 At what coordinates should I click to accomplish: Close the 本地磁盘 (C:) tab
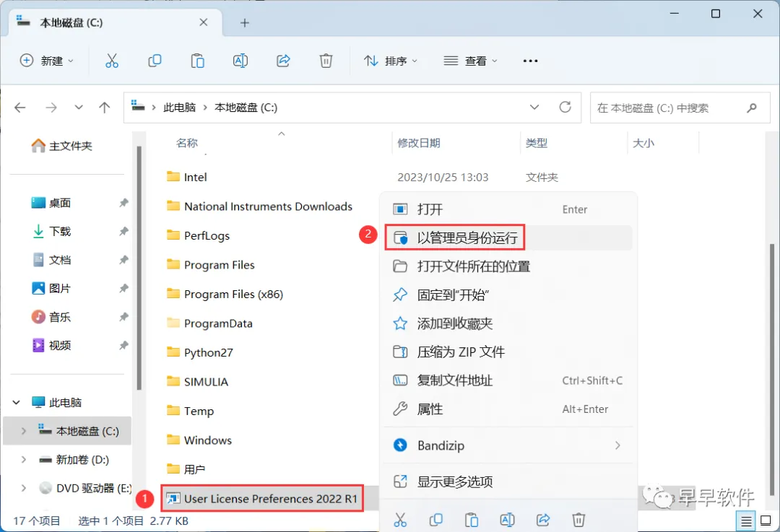tap(204, 22)
